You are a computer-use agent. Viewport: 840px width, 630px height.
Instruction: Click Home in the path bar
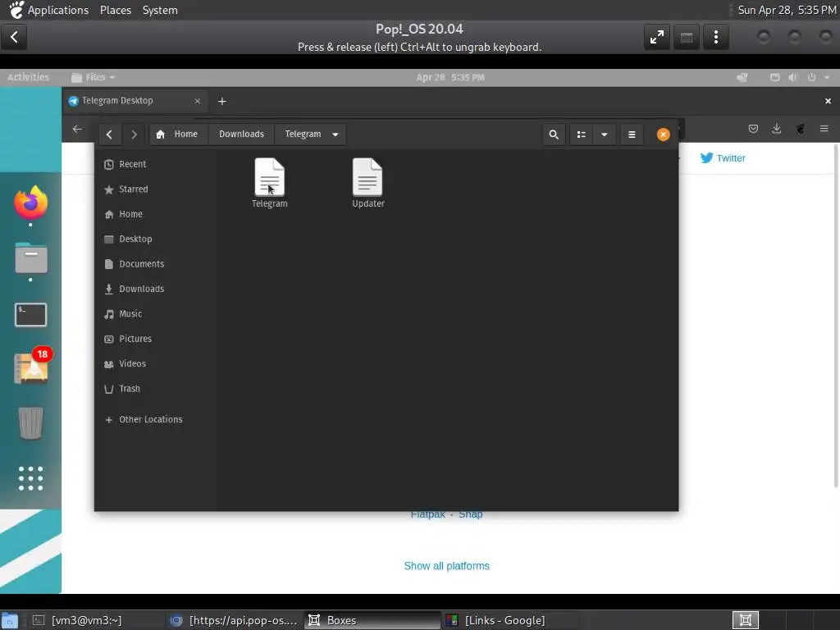pyautogui.click(x=179, y=135)
